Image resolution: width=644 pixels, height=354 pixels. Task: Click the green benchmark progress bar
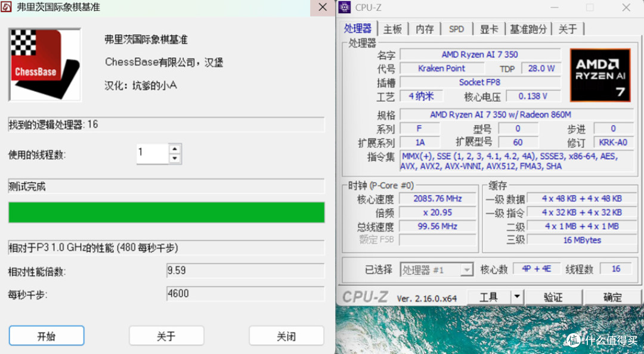(x=166, y=212)
